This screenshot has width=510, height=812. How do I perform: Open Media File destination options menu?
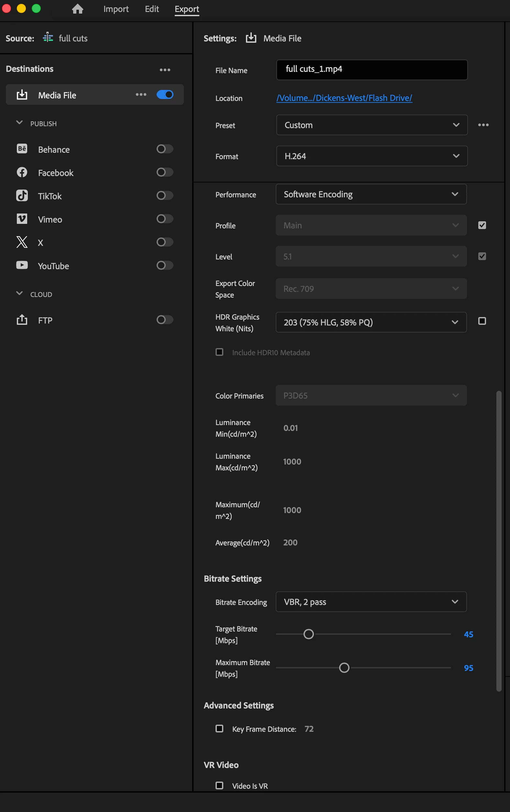(x=141, y=95)
